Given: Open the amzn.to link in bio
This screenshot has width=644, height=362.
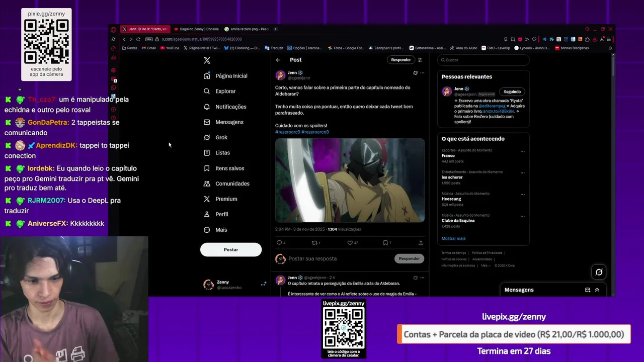Looking at the screenshot, I should tap(499, 111).
